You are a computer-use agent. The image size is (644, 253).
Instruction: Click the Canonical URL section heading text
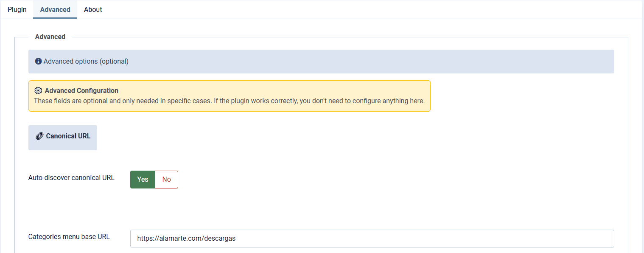click(68, 136)
